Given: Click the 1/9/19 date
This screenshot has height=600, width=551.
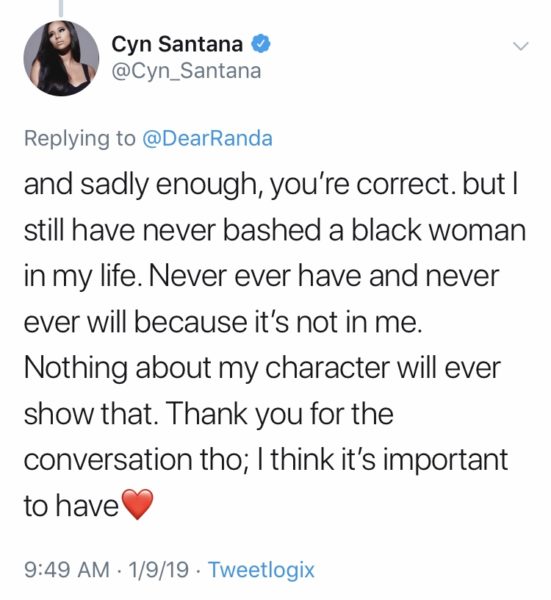Looking at the screenshot, I should [x=159, y=570].
